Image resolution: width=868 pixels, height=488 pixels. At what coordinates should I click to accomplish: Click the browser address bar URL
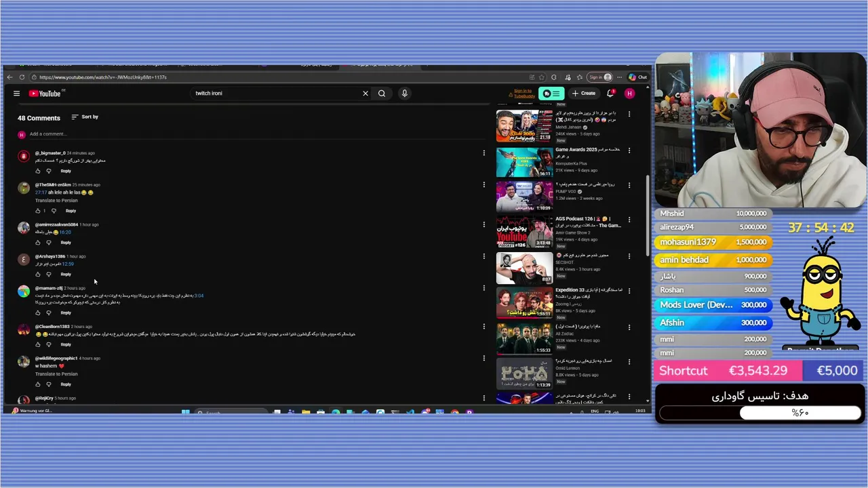point(102,77)
